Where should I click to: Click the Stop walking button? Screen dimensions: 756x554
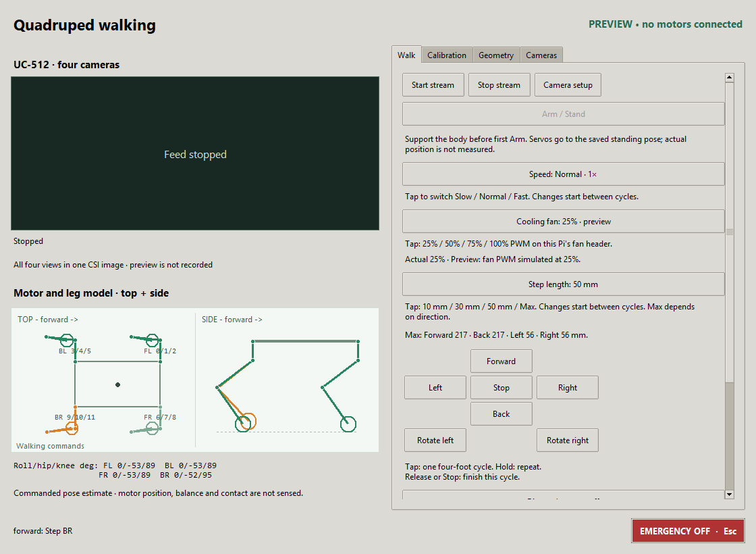[x=501, y=388]
